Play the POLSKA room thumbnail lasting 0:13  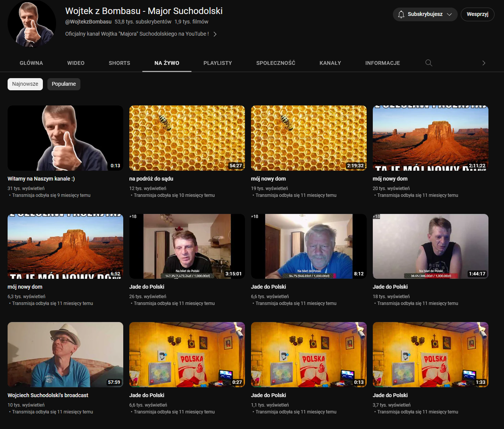(309, 355)
